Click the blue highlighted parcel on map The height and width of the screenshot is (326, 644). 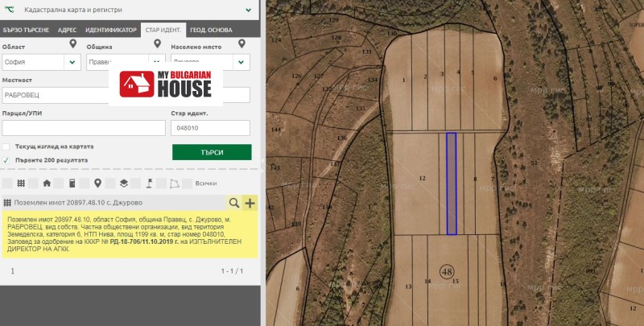click(x=451, y=184)
